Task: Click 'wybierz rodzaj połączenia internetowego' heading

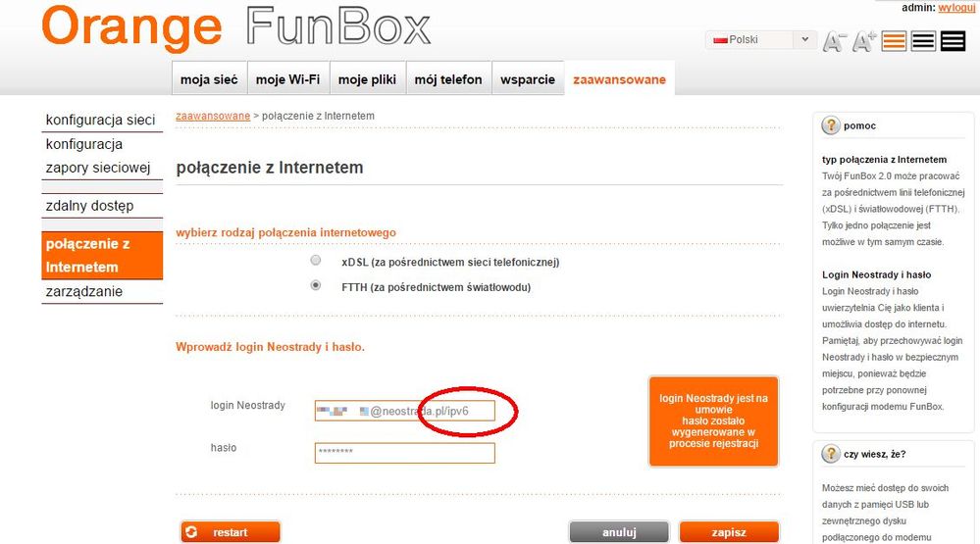Action: pos(285,232)
